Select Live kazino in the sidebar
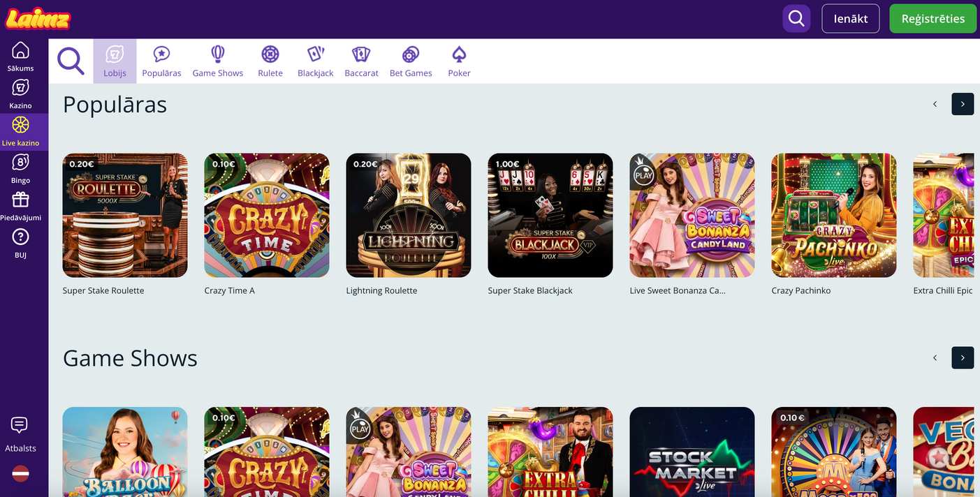Screen dimensions: 980x497 click(21, 132)
